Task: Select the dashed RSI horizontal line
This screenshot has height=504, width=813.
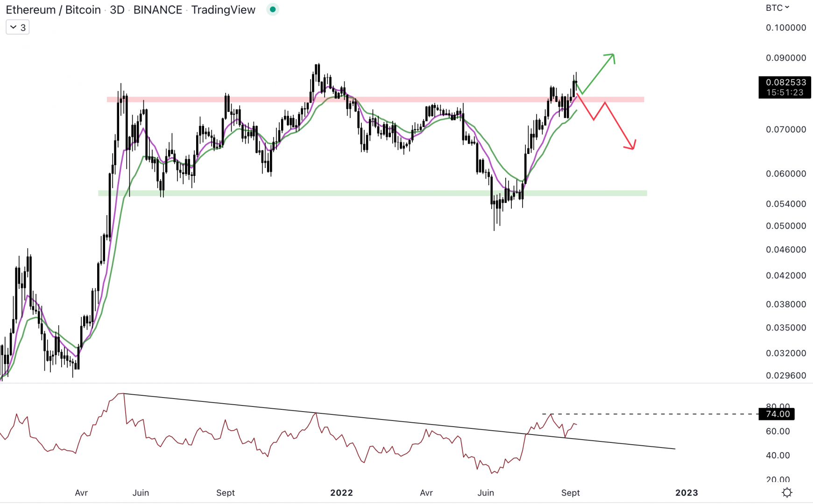Action: [651, 414]
